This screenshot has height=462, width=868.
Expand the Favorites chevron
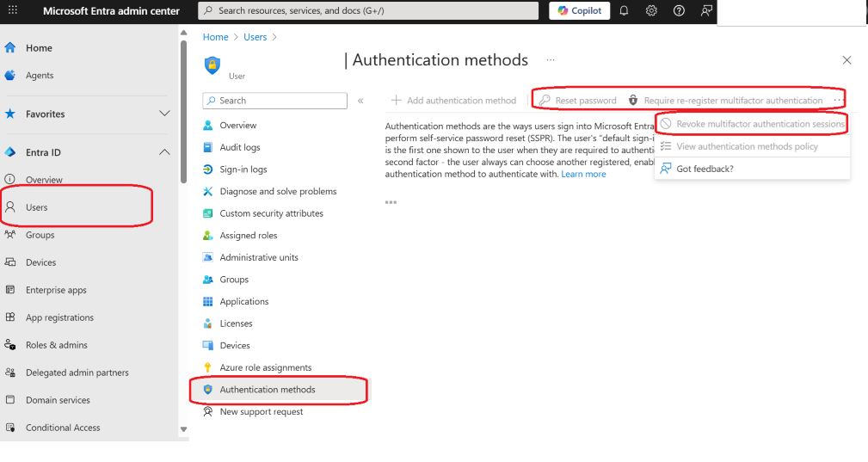tap(164, 114)
